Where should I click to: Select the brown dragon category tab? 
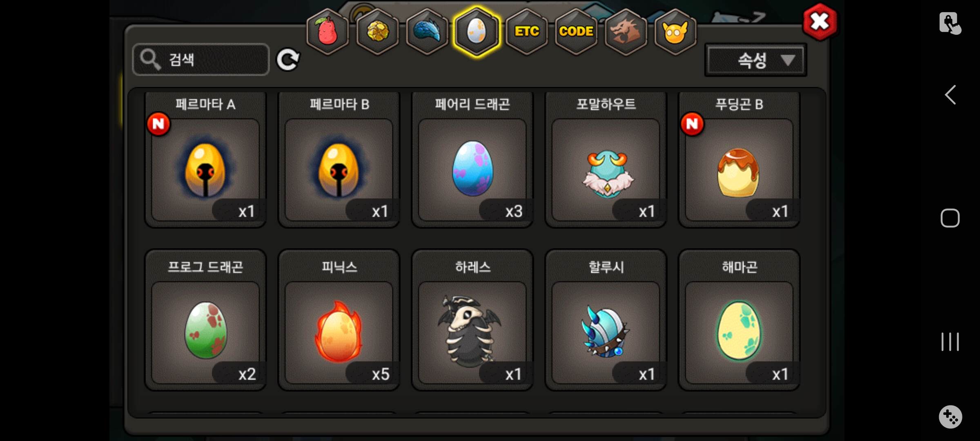pos(626,31)
